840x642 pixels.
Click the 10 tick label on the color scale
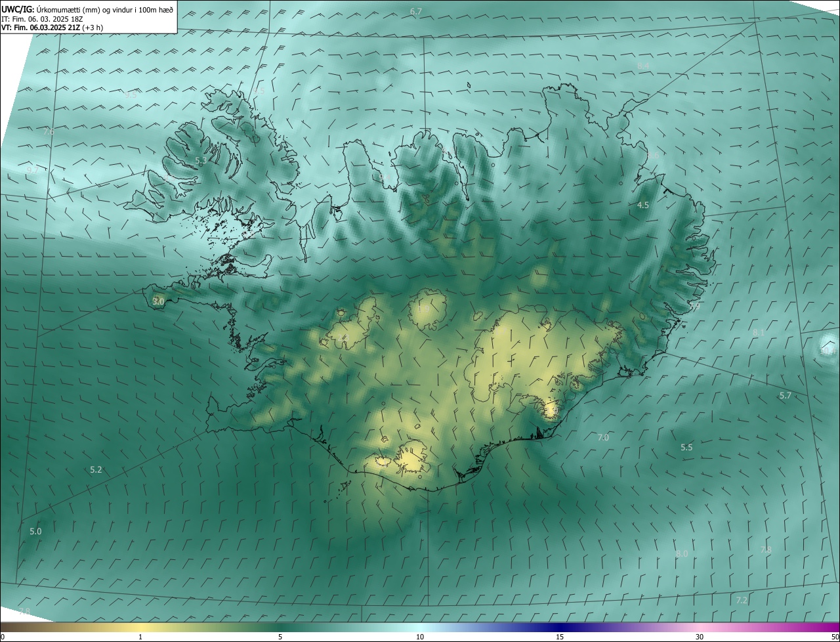tap(420, 637)
